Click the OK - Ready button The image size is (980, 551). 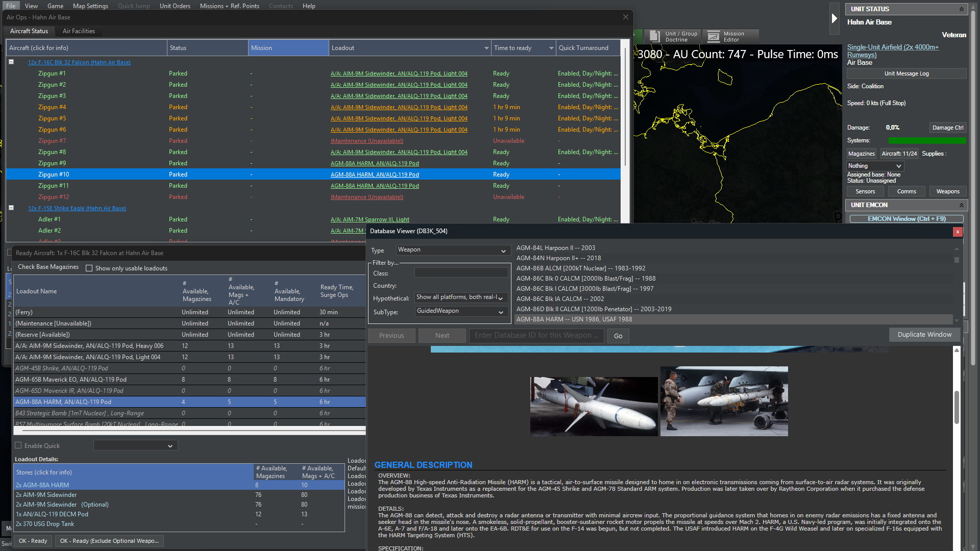point(33,541)
